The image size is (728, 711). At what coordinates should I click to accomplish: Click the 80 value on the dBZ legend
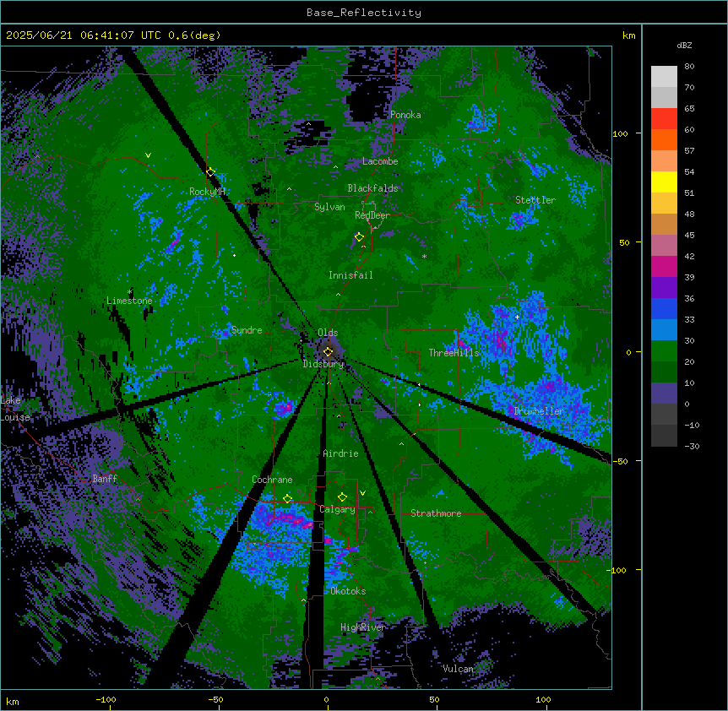coord(689,67)
